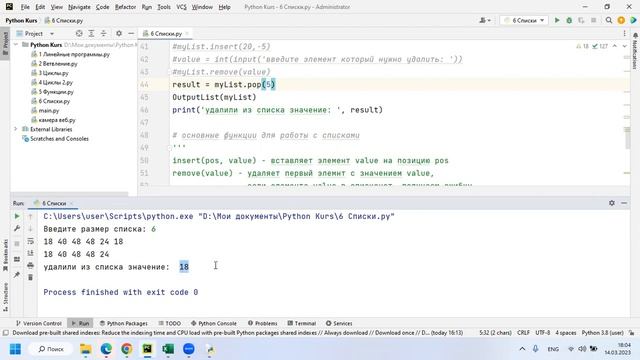Image resolution: width=640 pixels, height=360 pixels.
Task: Open run configuration wrench in Run panel
Action: [x=17, y=229]
